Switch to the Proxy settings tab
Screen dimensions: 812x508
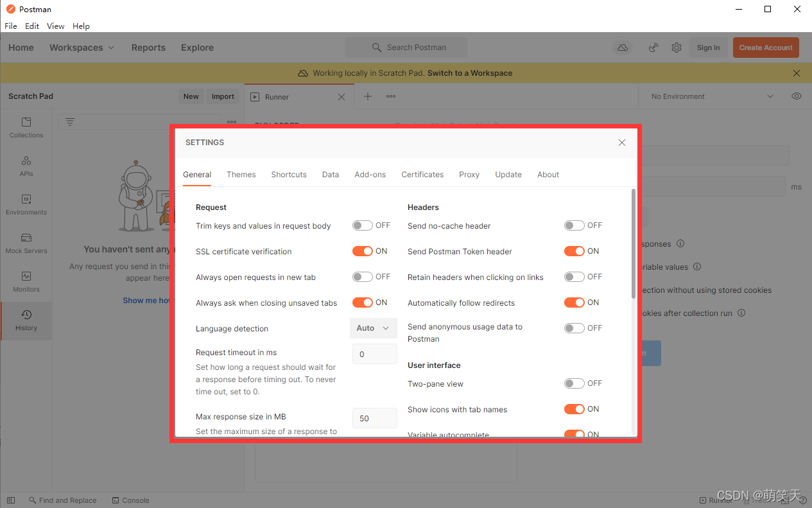click(x=469, y=175)
